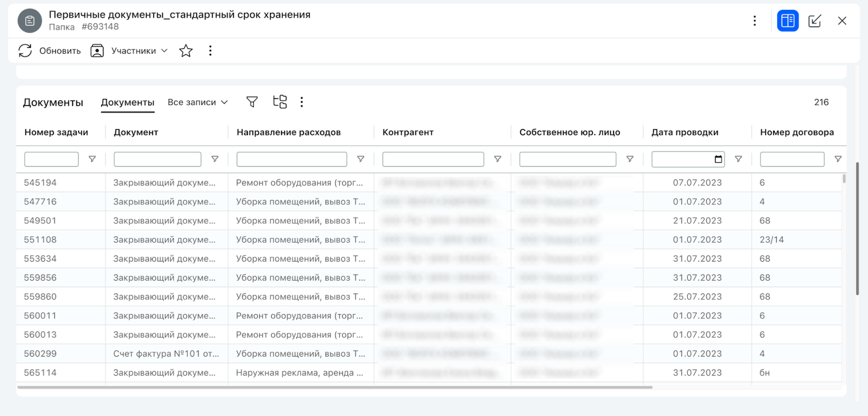Click Наружная реклама cell in row 565114

pos(299,373)
